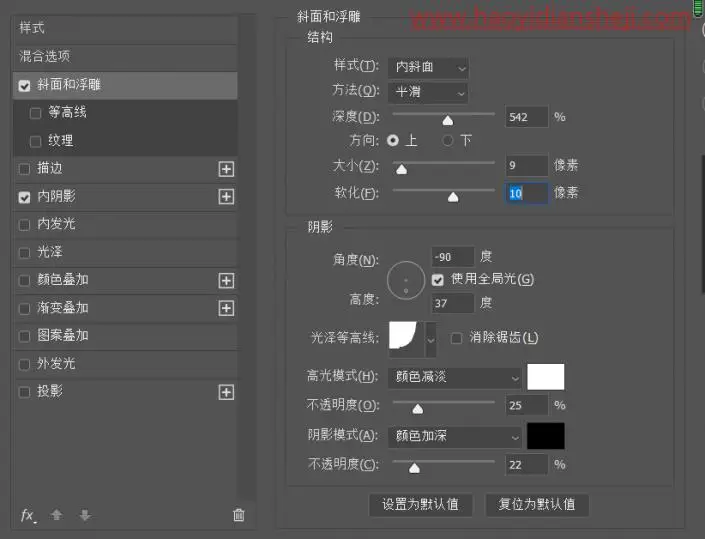Select the 光泽 entry label
This screenshot has height=539, width=705.
coord(50,252)
